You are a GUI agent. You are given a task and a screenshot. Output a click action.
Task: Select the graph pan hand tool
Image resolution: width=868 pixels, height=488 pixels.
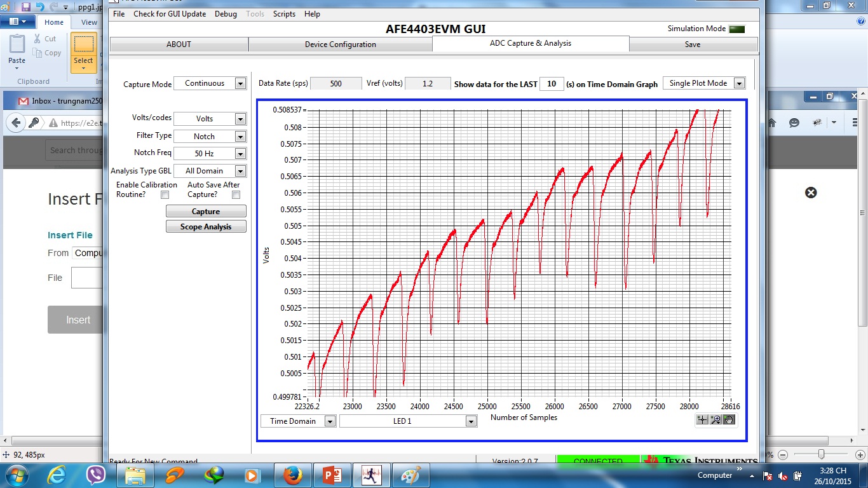click(x=729, y=419)
